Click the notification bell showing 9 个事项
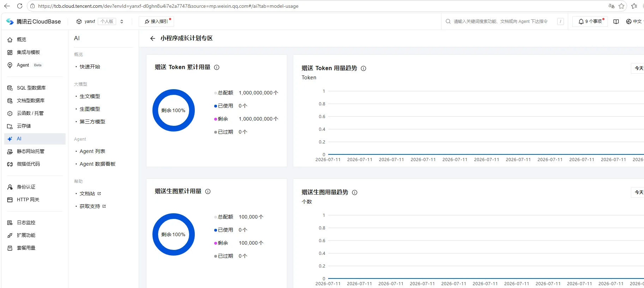Viewport: 644px width, 288px height. [x=590, y=22]
